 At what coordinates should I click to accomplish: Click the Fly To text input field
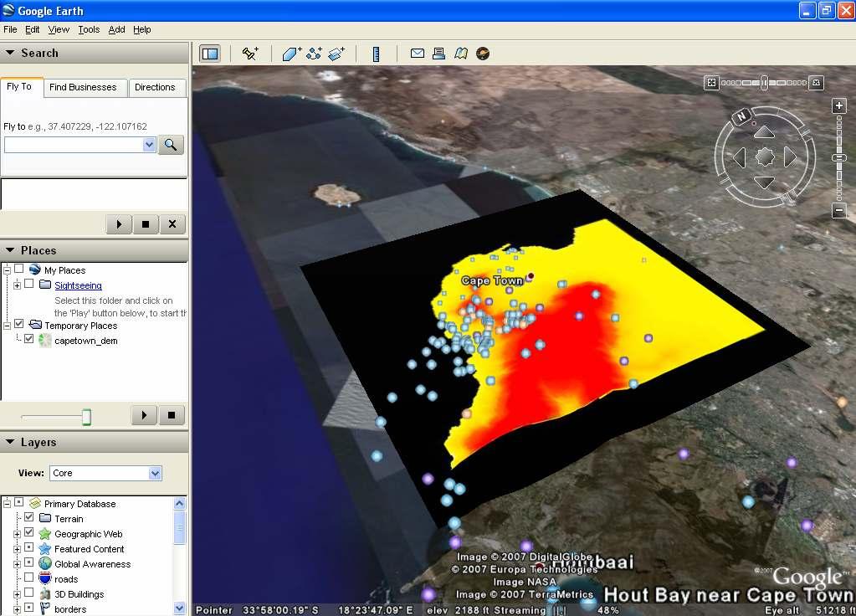coord(74,145)
